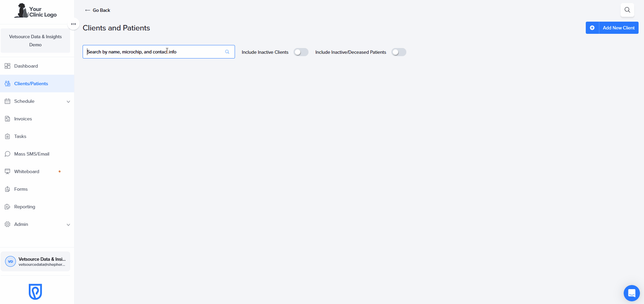Image resolution: width=644 pixels, height=304 pixels.
Task: Open the Vetsource Data user account menu
Action: tap(36, 261)
